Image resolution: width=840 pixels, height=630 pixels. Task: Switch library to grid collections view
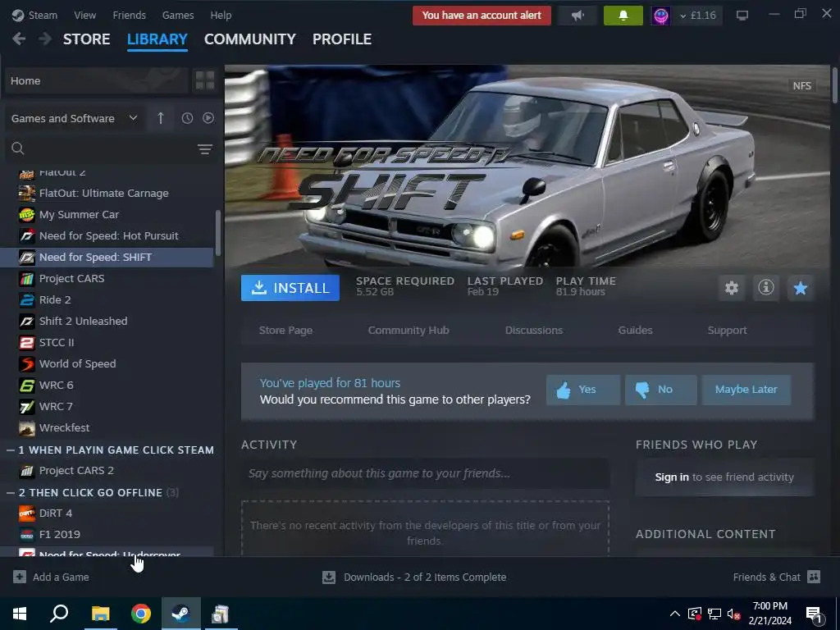[x=204, y=81]
